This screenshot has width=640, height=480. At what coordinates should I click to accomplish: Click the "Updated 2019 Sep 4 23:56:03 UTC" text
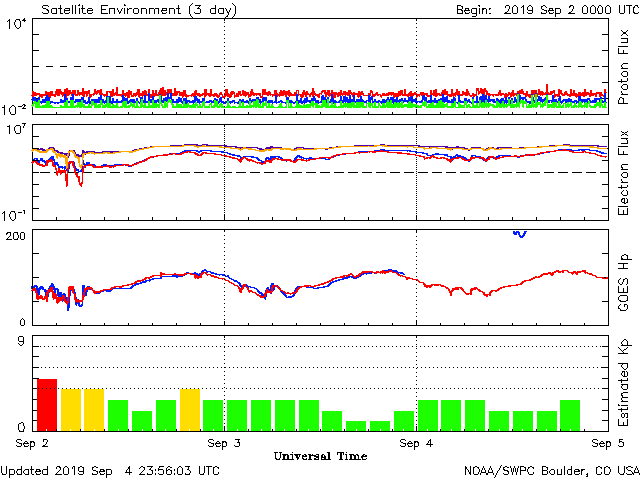[x=110, y=471]
